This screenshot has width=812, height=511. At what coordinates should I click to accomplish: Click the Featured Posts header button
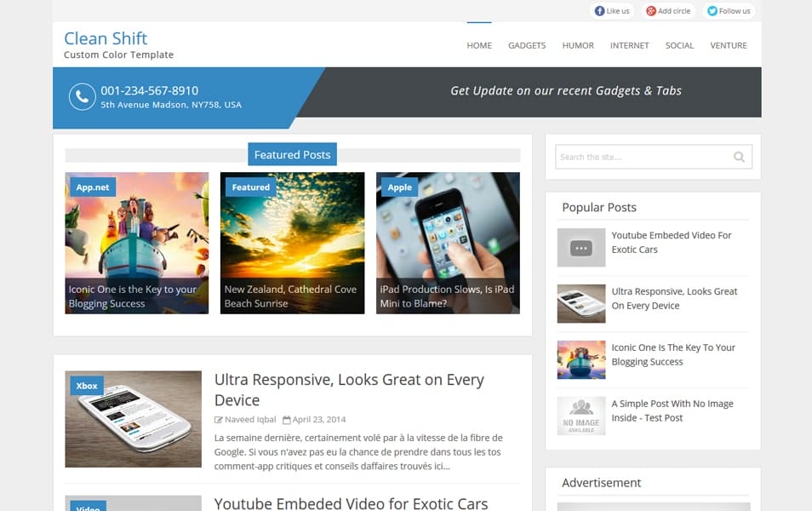coord(292,154)
